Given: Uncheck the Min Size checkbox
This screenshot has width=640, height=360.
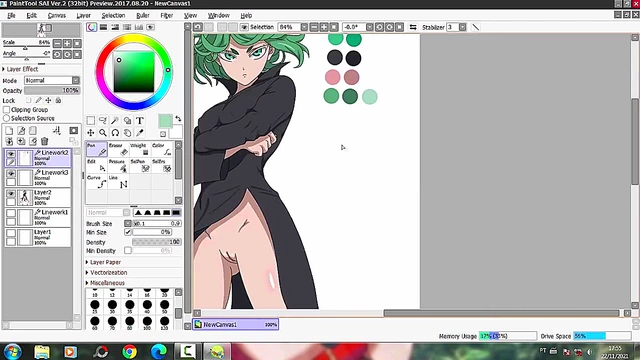Looking at the screenshot, I should click(x=128, y=232).
